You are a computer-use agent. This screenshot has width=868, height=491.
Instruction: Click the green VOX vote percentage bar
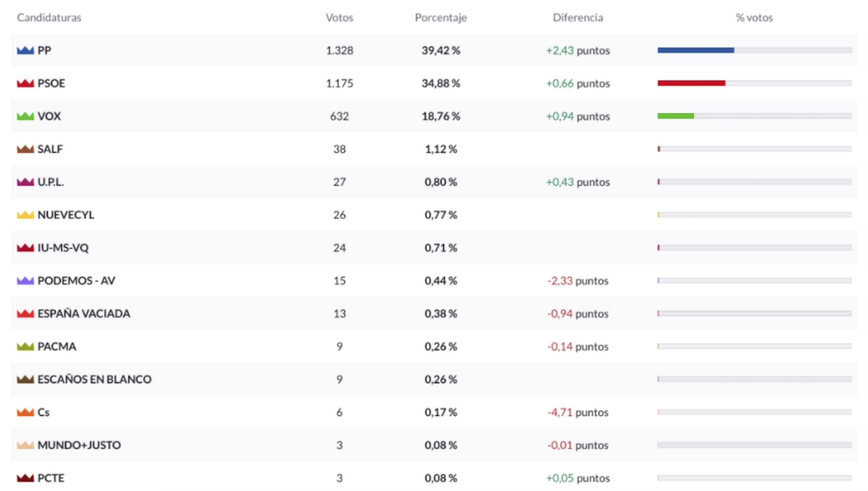[676, 116]
